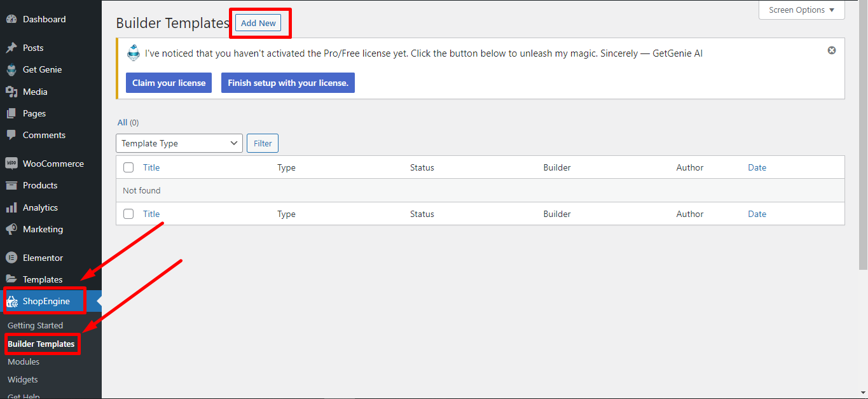Click the Media library icon
The height and width of the screenshot is (399, 868).
tap(11, 92)
